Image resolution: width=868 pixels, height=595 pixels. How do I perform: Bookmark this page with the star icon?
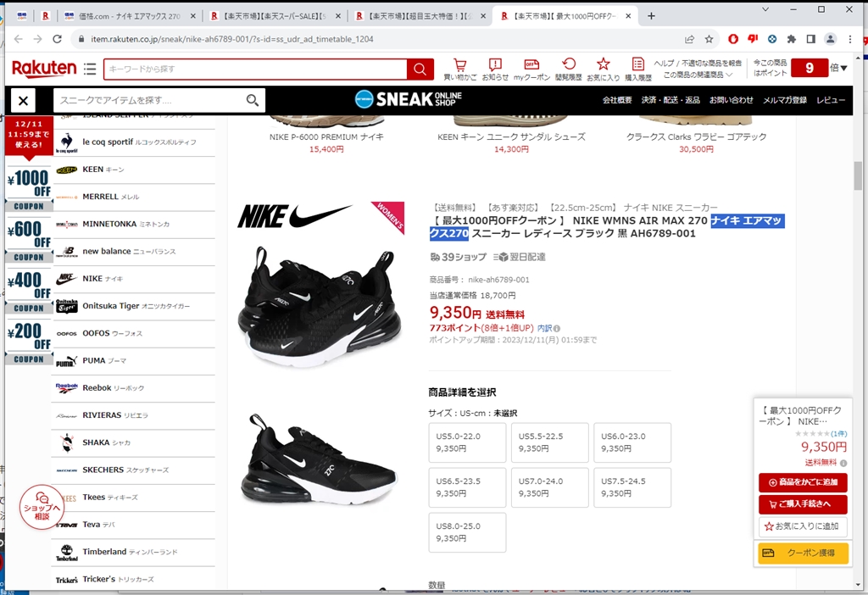click(709, 39)
